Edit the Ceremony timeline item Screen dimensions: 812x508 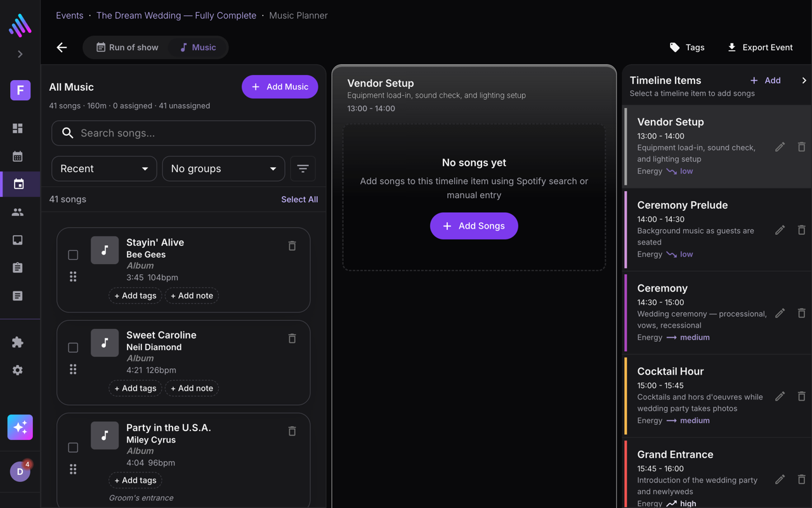point(780,313)
